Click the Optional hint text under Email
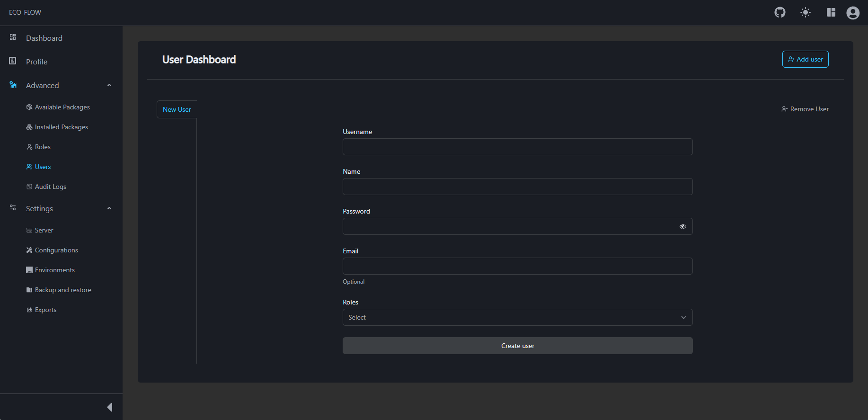 click(x=354, y=282)
